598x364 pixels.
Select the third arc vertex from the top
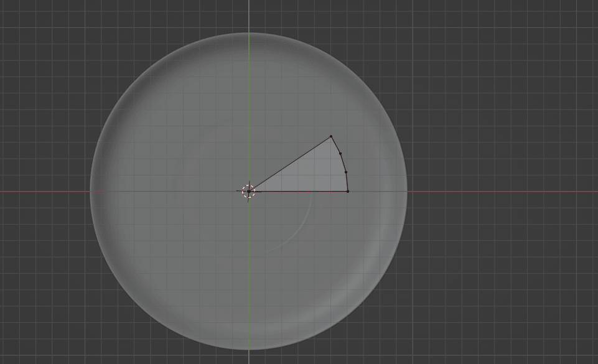(346, 172)
